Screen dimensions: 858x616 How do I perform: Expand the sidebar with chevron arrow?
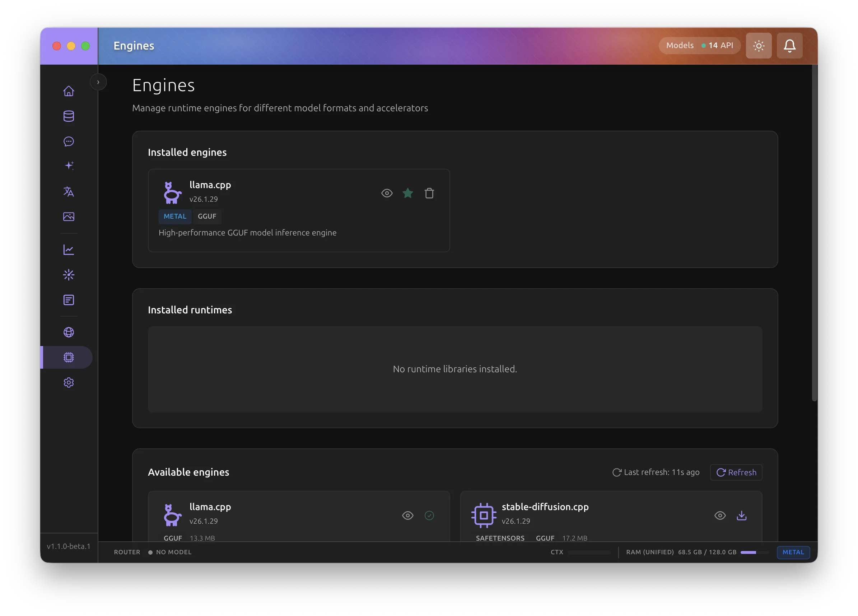pyautogui.click(x=98, y=82)
